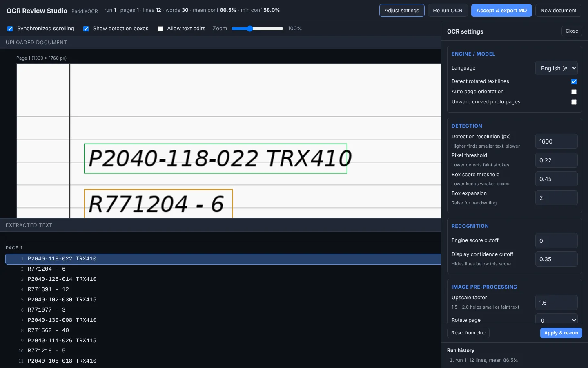The width and height of the screenshot is (588, 368).
Task: Select extracted line P2040-130-008 TRX410
Action: [223, 320]
